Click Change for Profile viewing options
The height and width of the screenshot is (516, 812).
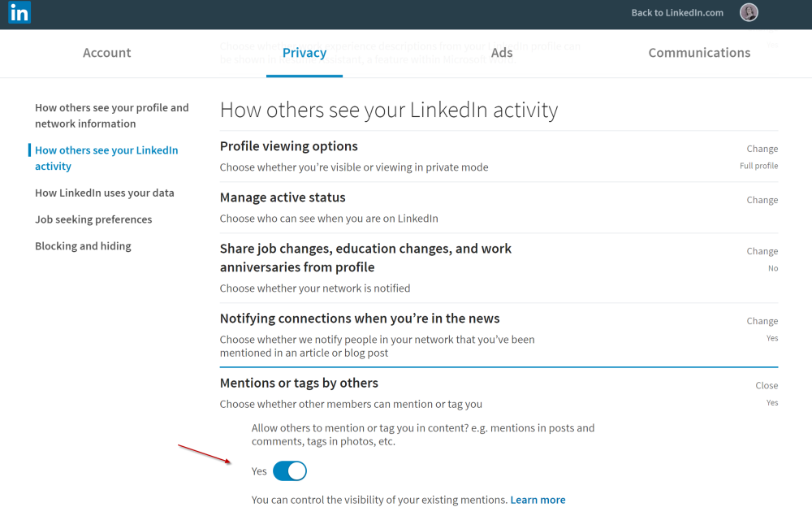click(762, 149)
